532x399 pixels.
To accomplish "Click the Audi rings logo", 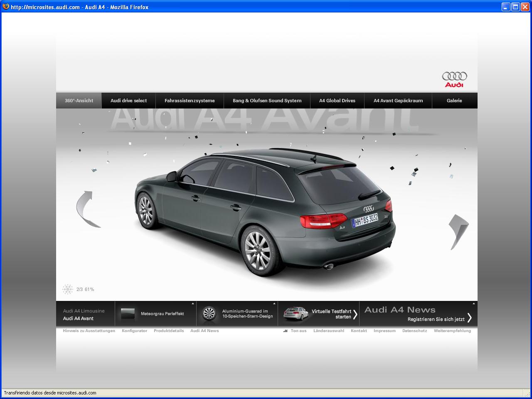I will pyautogui.click(x=454, y=79).
